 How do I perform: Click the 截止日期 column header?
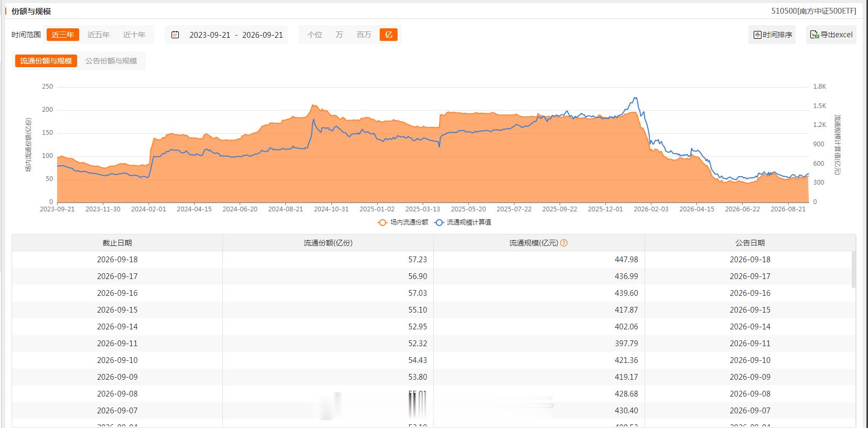(117, 243)
